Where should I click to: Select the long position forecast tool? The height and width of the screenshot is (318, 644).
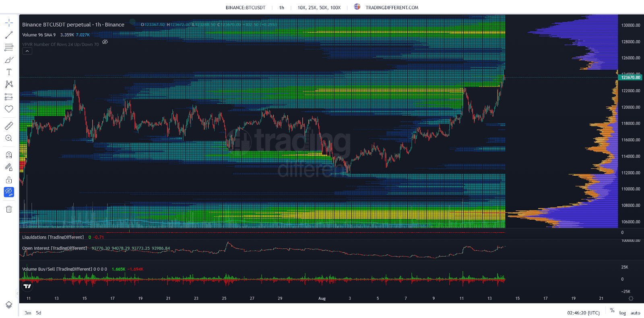point(9,97)
